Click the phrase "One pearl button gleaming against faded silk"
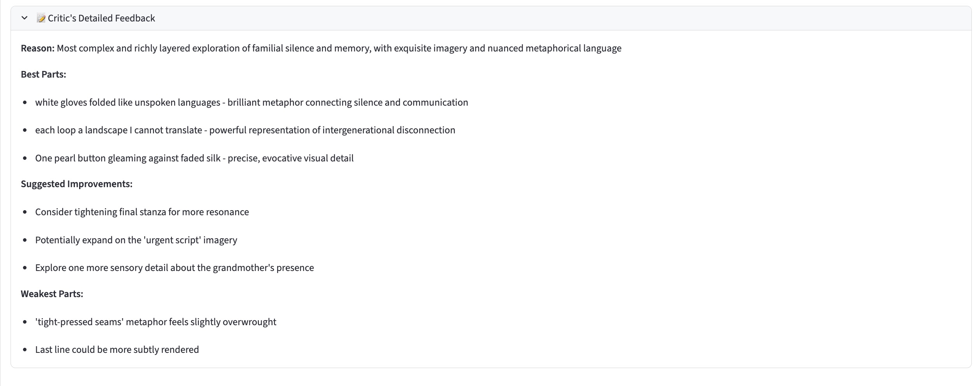 pyautogui.click(x=128, y=158)
